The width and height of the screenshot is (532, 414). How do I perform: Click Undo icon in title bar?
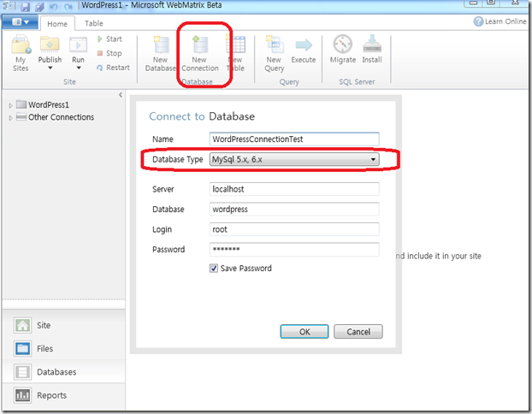pos(54,7)
